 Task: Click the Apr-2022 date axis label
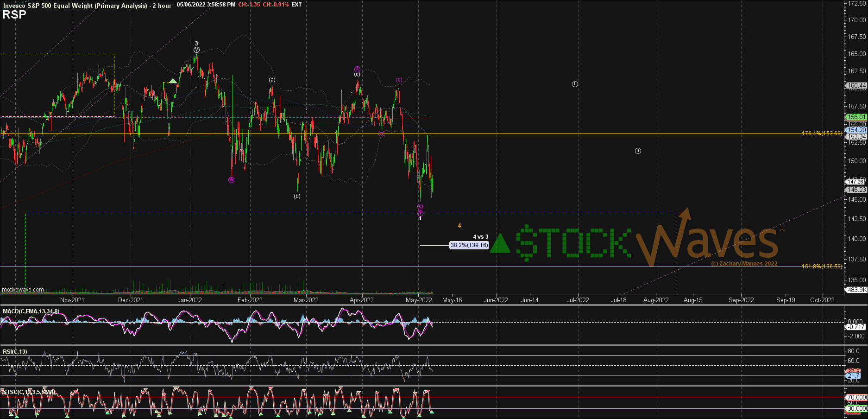tap(362, 300)
